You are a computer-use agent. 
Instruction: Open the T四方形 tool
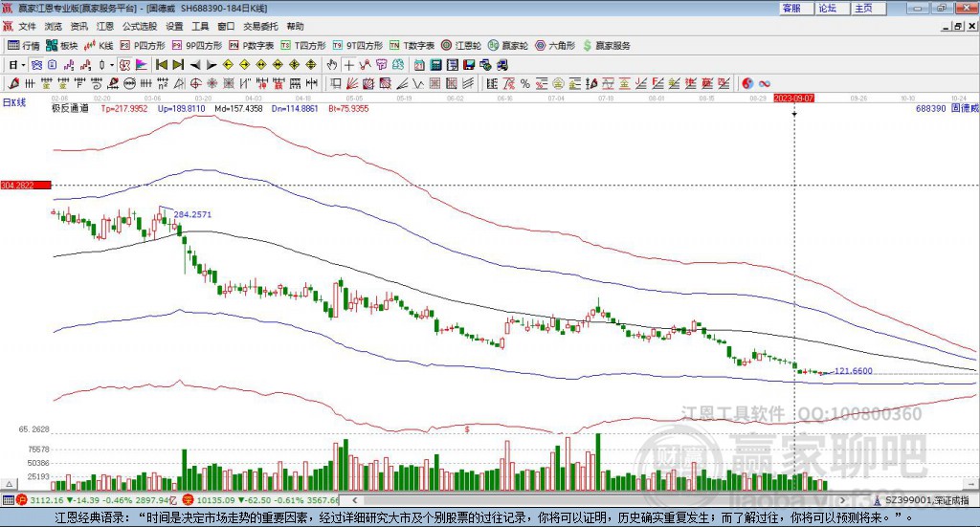coord(303,46)
